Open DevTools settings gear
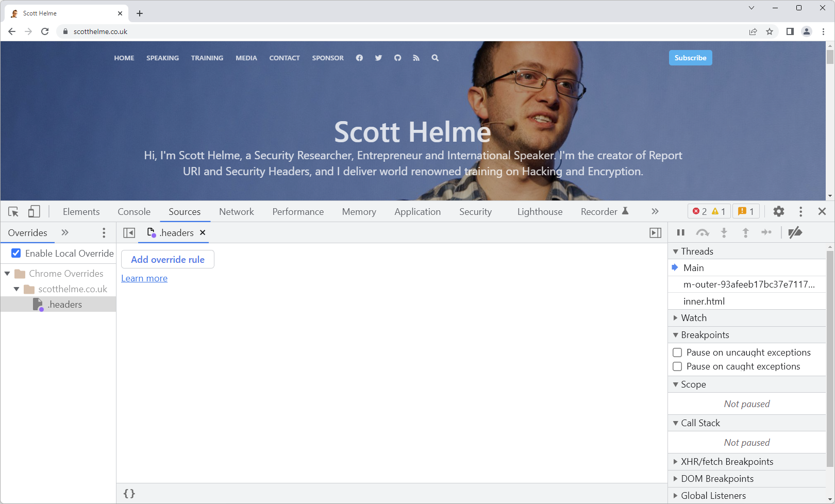This screenshot has width=835, height=504. pos(779,211)
